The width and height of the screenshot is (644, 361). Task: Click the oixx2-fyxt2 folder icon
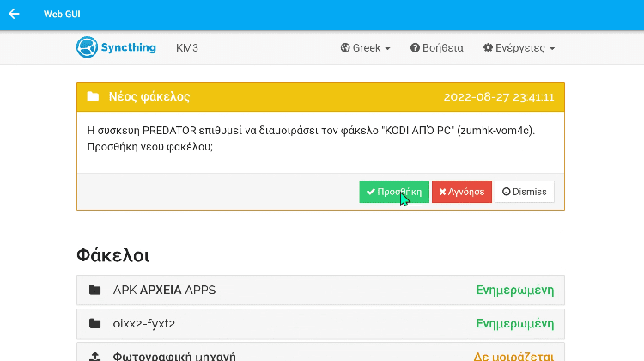[94, 323]
